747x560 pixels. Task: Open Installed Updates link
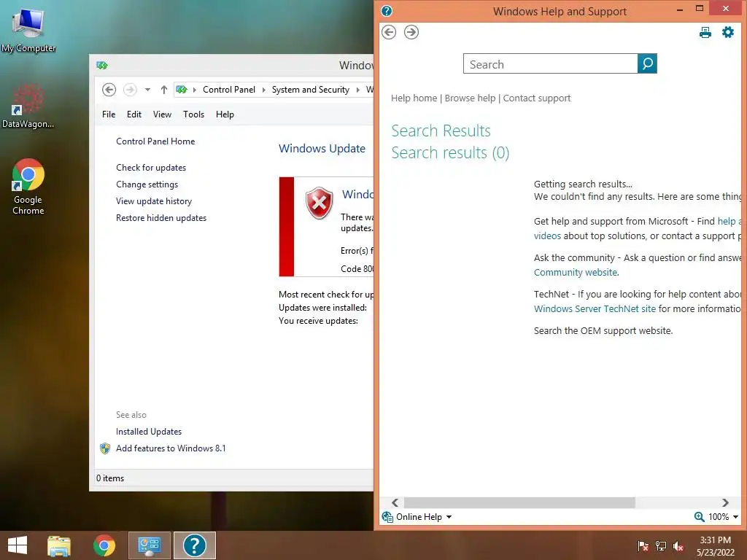(149, 432)
